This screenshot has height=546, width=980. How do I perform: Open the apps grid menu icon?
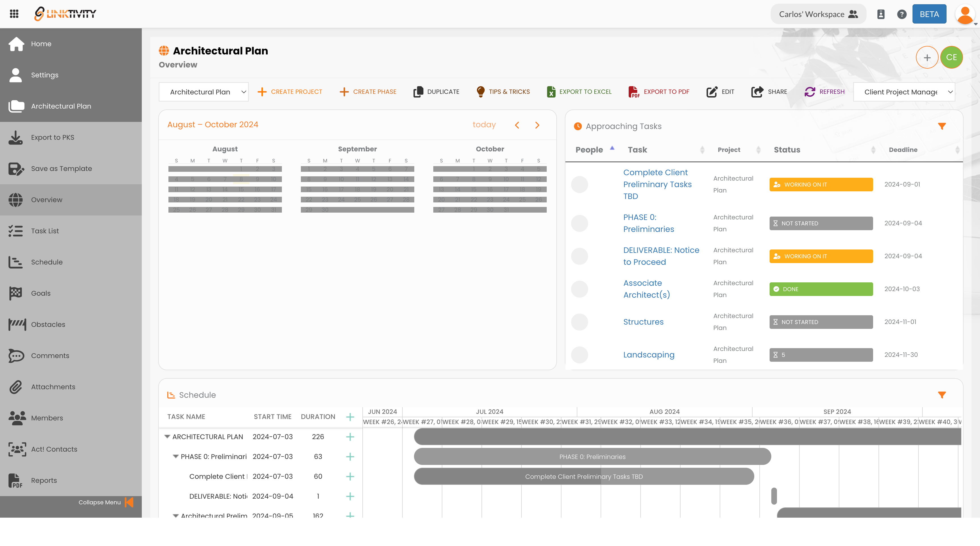(x=14, y=14)
